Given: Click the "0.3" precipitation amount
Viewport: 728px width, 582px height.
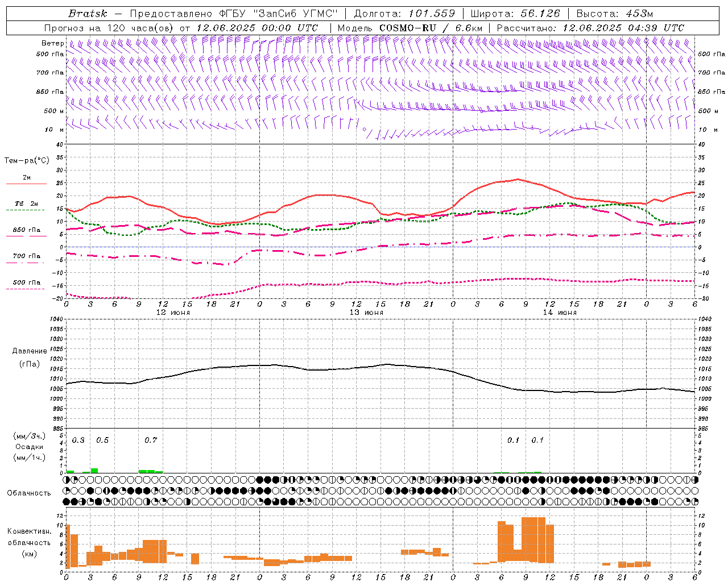Looking at the screenshot, I should click(78, 440).
